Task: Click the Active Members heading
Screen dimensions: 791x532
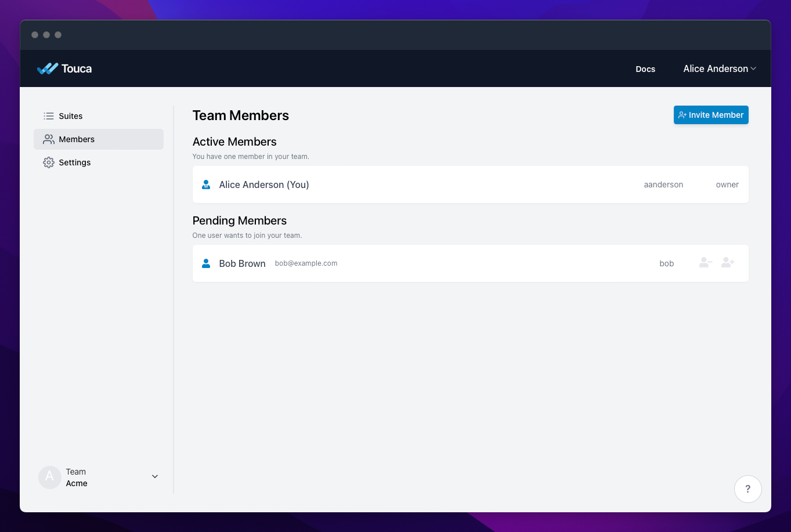Action: coord(234,142)
